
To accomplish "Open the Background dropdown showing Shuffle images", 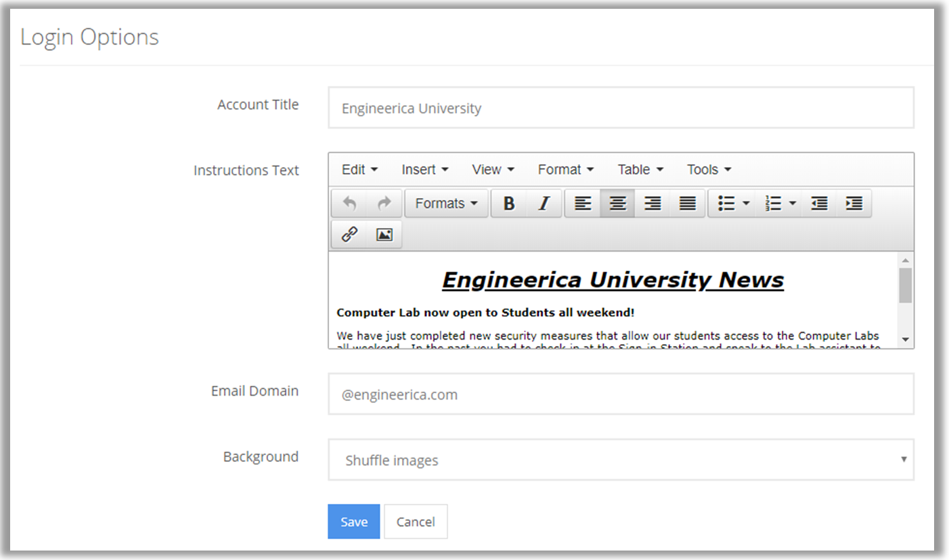I will click(621, 460).
